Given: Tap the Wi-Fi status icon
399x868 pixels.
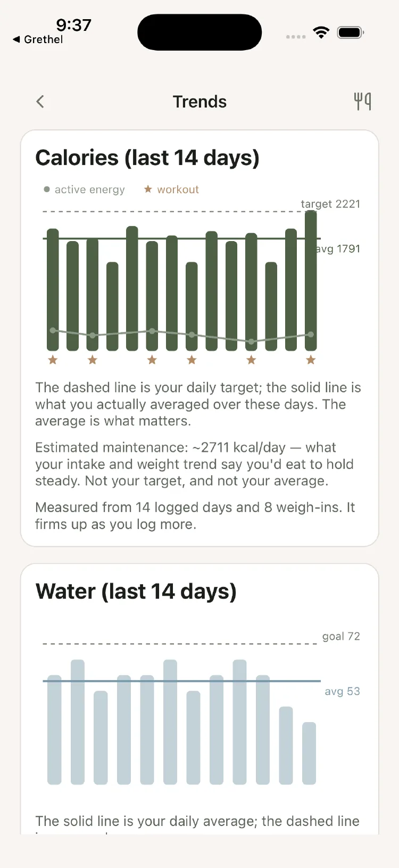Looking at the screenshot, I should 321,32.
